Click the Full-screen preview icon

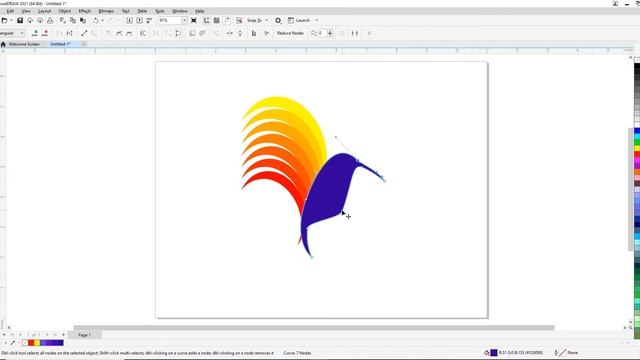(x=194, y=20)
